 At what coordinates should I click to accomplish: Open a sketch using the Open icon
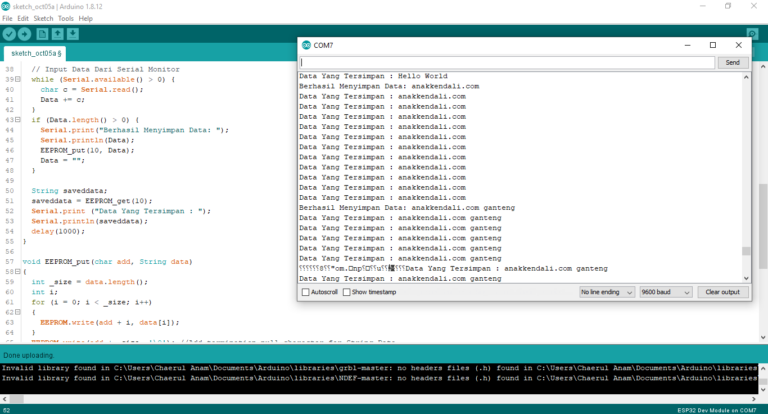coord(58,34)
